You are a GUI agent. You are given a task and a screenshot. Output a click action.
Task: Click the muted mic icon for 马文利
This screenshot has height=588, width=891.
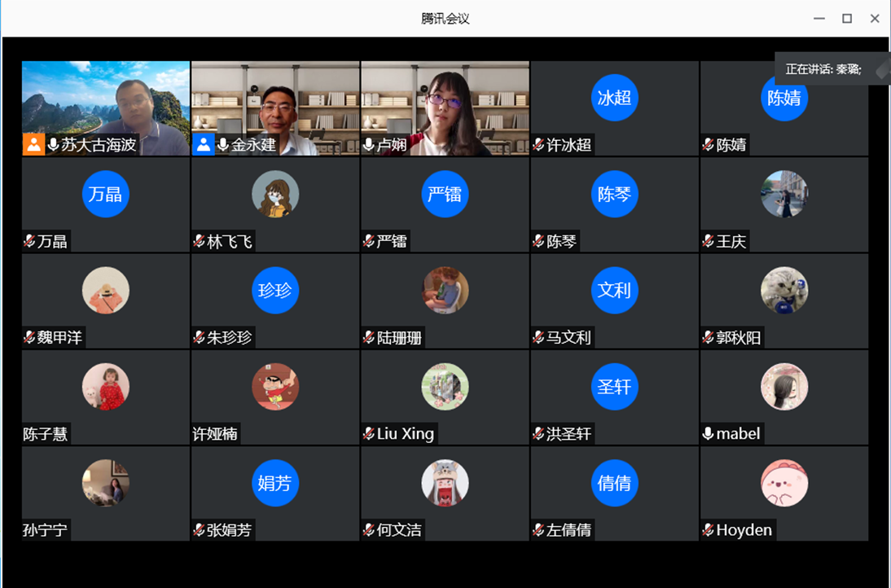(538, 337)
